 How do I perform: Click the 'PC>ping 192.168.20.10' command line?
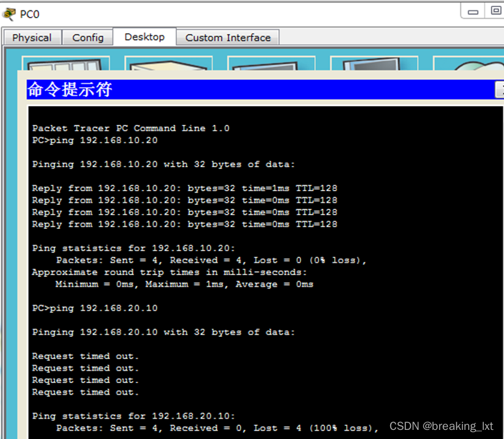click(95, 308)
